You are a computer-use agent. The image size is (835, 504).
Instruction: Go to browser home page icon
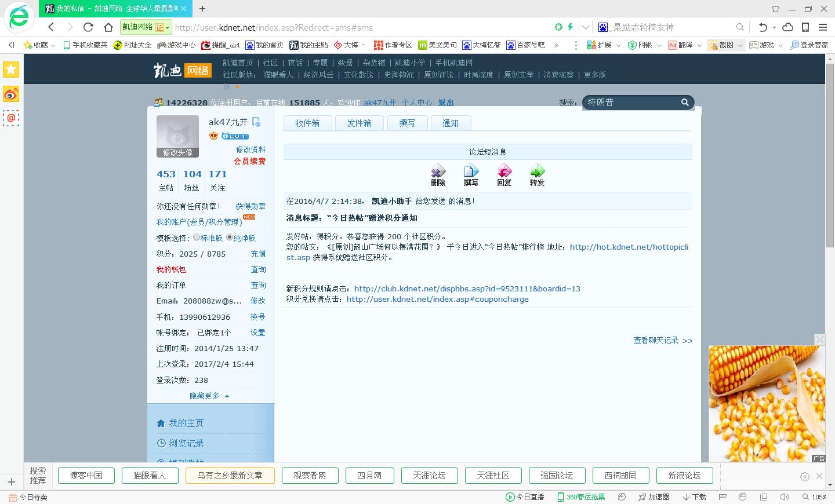[108, 27]
